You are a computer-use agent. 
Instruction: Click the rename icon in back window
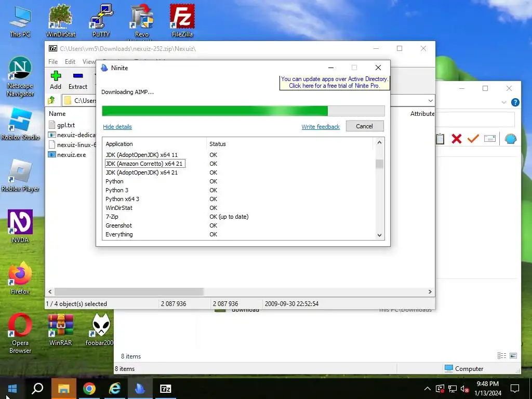coord(489,138)
